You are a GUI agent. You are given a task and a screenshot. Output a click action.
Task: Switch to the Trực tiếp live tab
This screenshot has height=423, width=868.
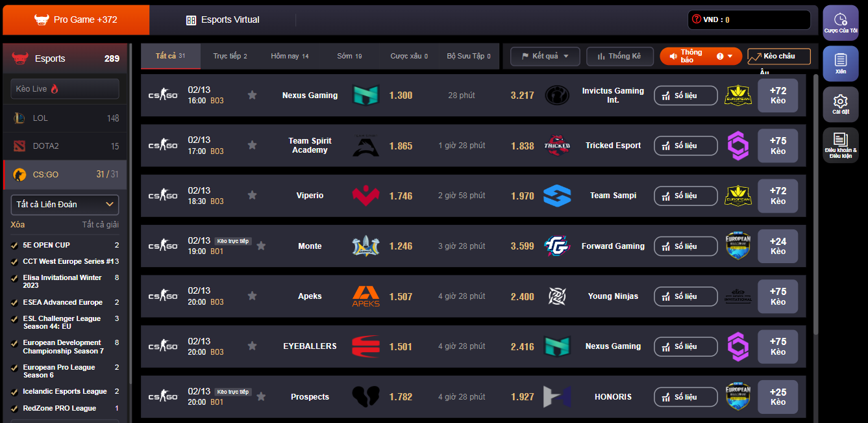click(230, 57)
